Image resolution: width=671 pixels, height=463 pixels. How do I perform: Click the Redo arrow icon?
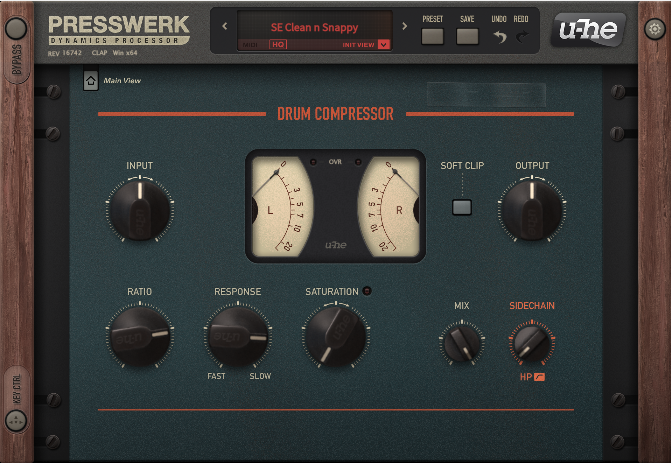[522, 37]
